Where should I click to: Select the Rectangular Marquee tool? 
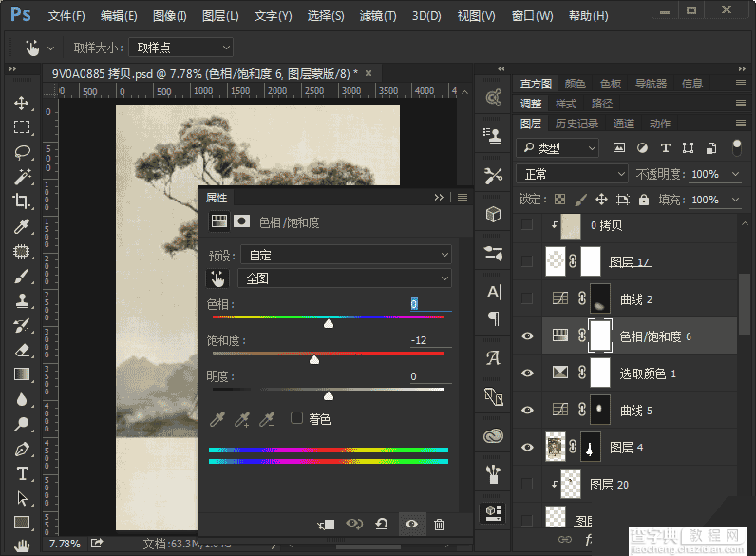tap(22, 127)
